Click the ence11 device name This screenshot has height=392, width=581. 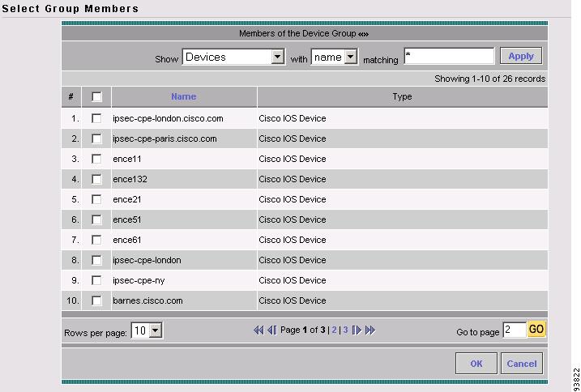tap(127, 159)
